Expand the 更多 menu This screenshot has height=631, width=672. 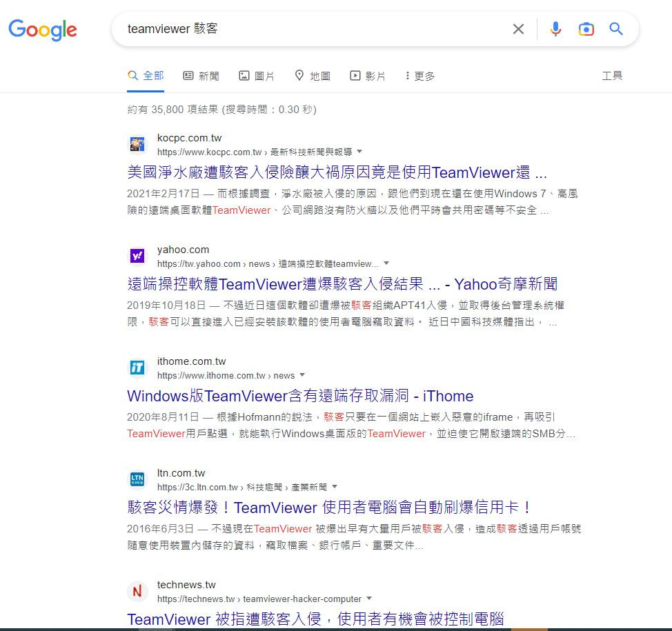(x=420, y=76)
